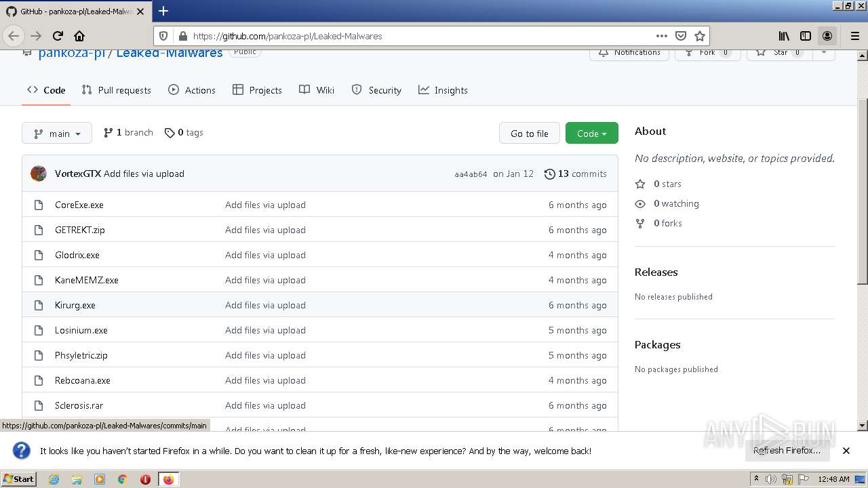
Task: Open the Actions tab
Action: click(x=192, y=90)
